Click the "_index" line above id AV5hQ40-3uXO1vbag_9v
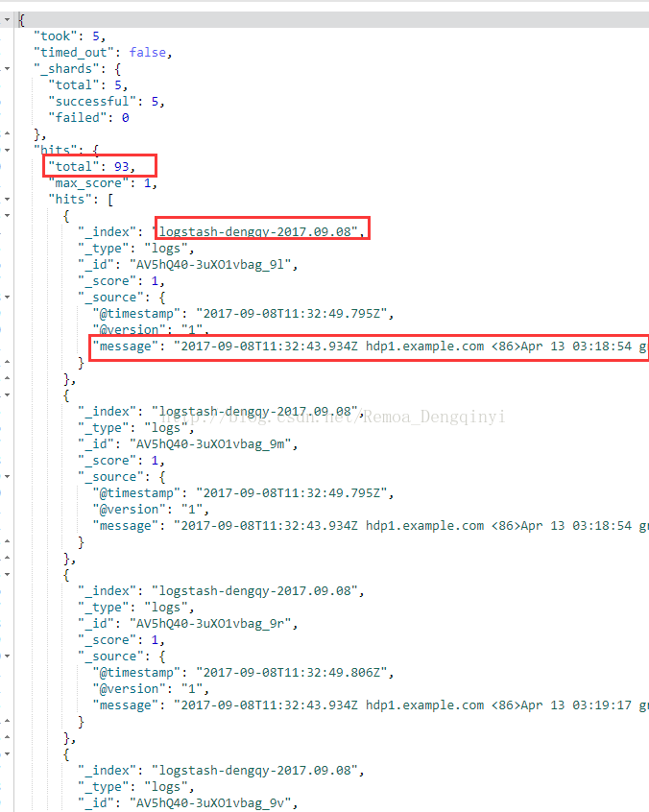The height and width of the screenshot is (812, 649). coord(221,771)
